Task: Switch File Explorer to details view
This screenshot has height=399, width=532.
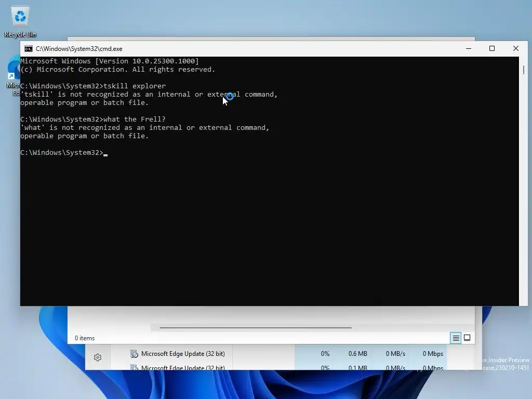Action: pyautogui.click(x=456, y=338)
